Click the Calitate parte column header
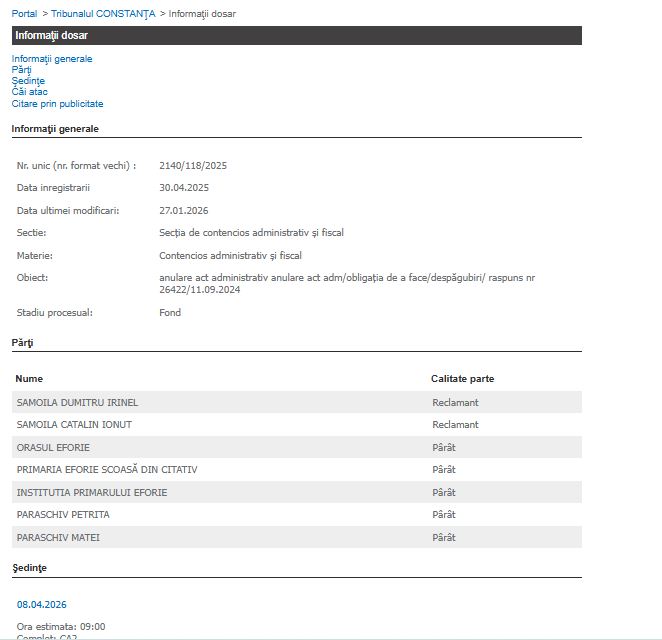662x640 pixels. [x=462, y=379]
